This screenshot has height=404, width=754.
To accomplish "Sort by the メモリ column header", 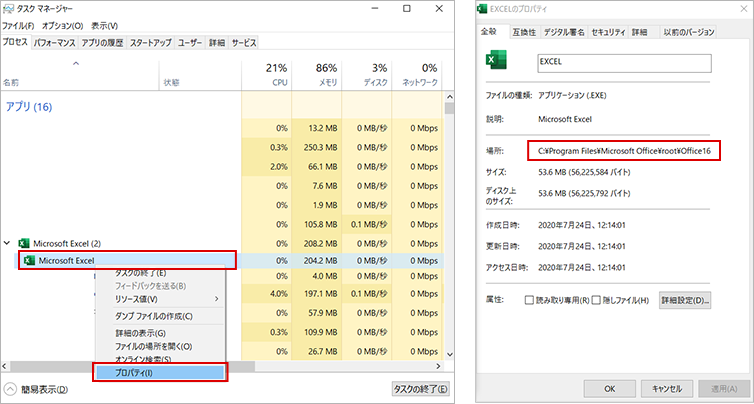I will pos(316,75).
